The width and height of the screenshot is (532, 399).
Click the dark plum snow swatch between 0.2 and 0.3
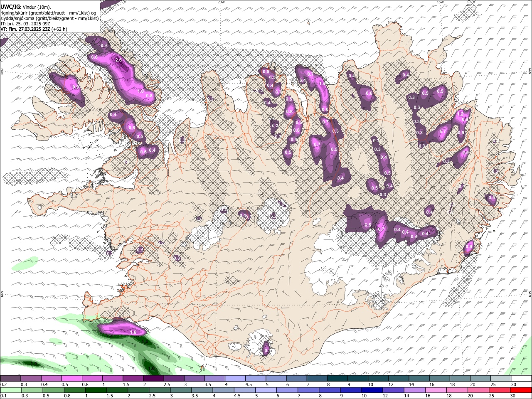tap(10, 378)
